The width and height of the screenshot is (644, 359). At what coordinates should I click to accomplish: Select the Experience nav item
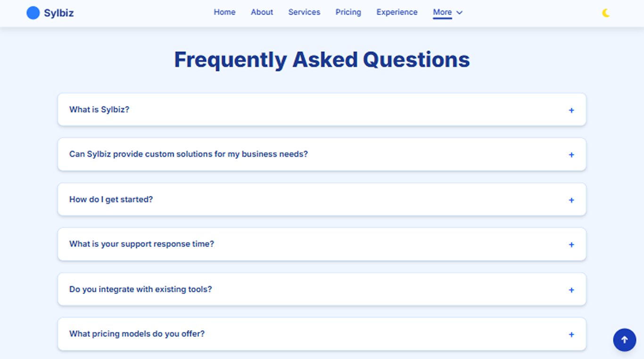click(396, 12)
